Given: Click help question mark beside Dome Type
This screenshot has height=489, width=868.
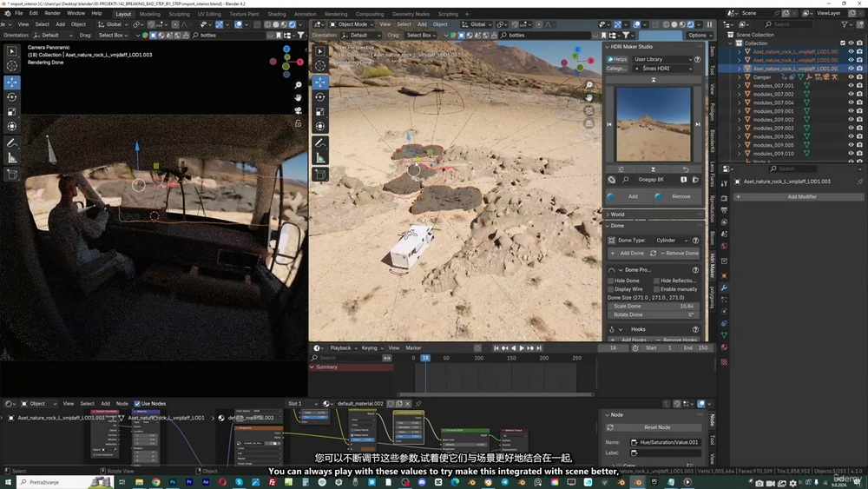Looking at the screenshot, I should click(x=695, y=241).
